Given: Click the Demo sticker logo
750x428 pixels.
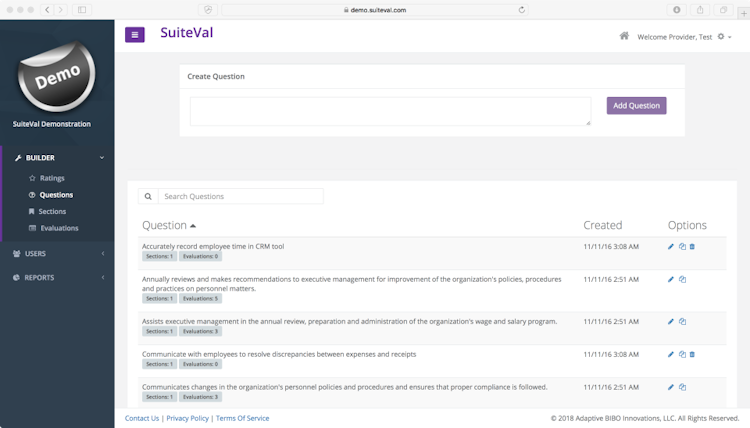Looking at the screenshot, I should pyautogui.click(x=56, y=77).
